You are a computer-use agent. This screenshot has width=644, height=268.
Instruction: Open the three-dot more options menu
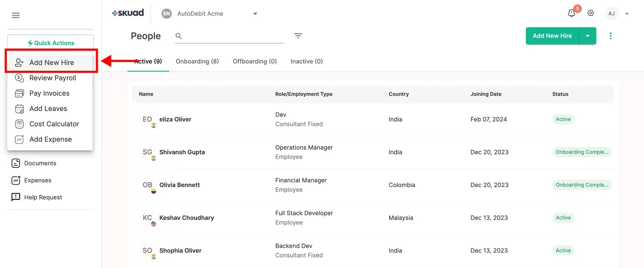pyautogui.click(x=611, y=36)
